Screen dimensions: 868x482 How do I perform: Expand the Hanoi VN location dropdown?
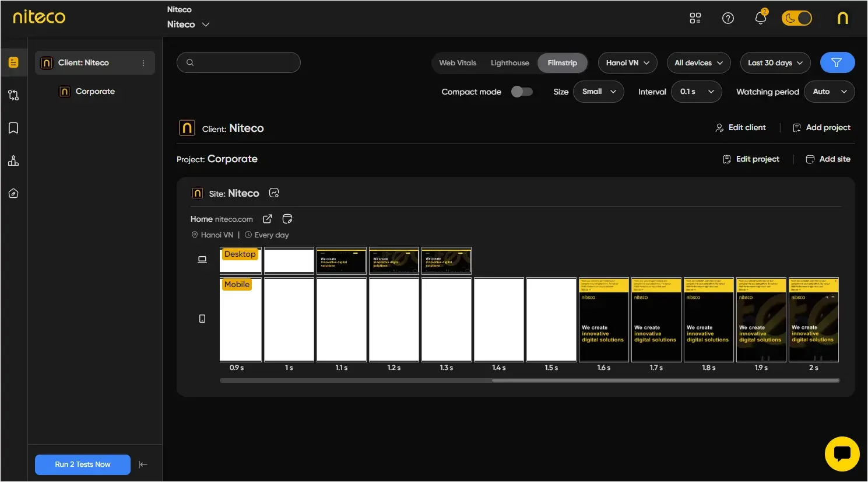click(x=627, y=63)
